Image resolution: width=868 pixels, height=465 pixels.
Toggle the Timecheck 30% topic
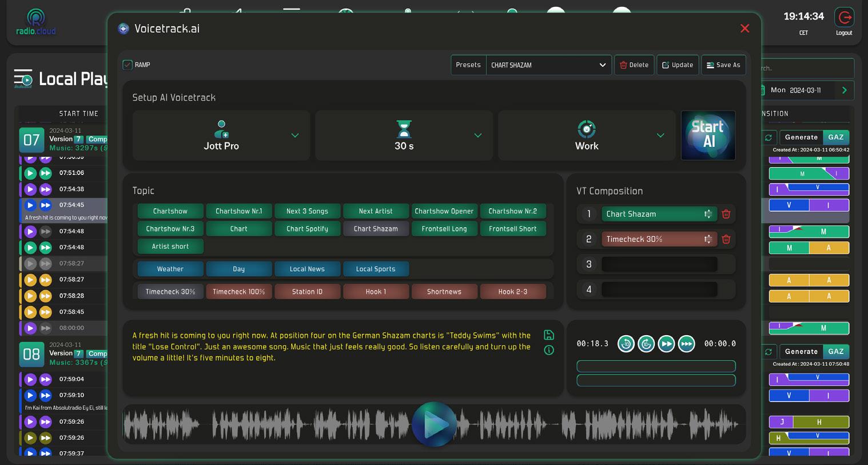(x=170, y=292)
